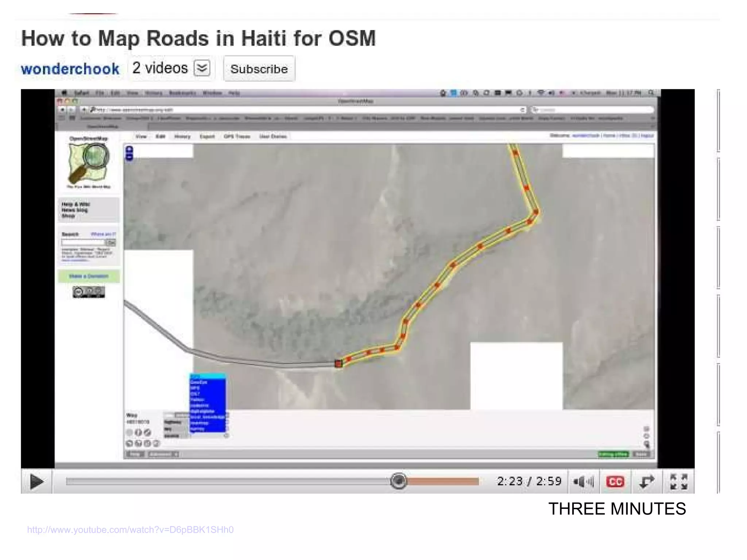Switch to OpenStreetMap Edit tab

point(160,136)
